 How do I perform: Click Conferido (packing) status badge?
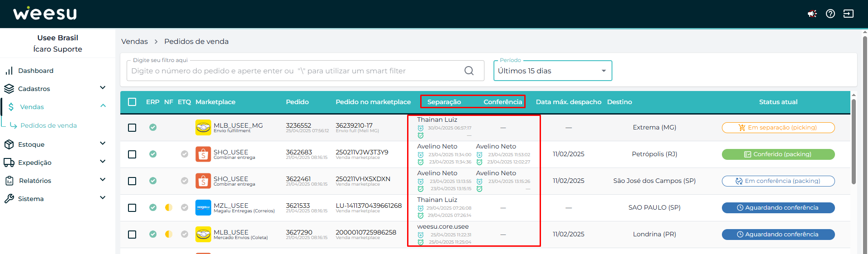tap(778, 154)
